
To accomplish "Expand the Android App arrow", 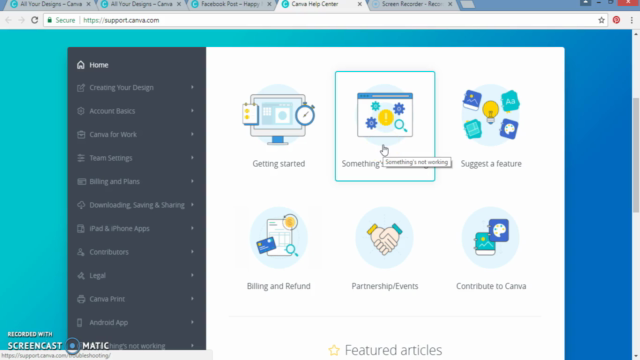I will (x=192, y=322).
